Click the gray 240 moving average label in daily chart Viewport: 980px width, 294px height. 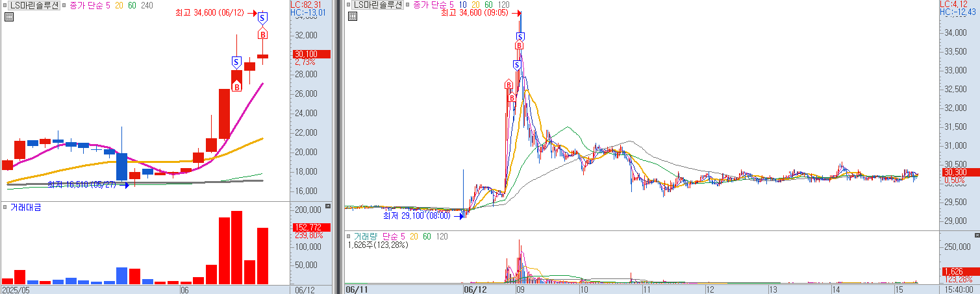147,5
